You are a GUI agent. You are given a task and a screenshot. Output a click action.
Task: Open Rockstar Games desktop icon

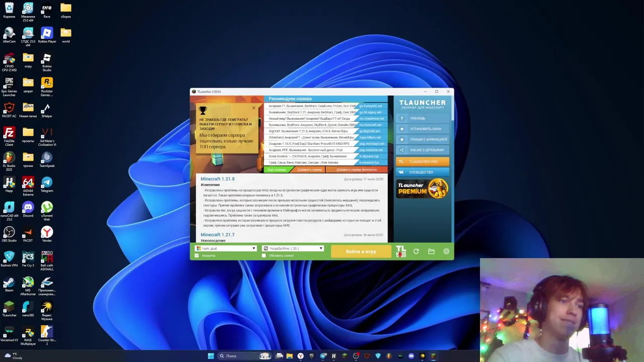click(47, 87)
